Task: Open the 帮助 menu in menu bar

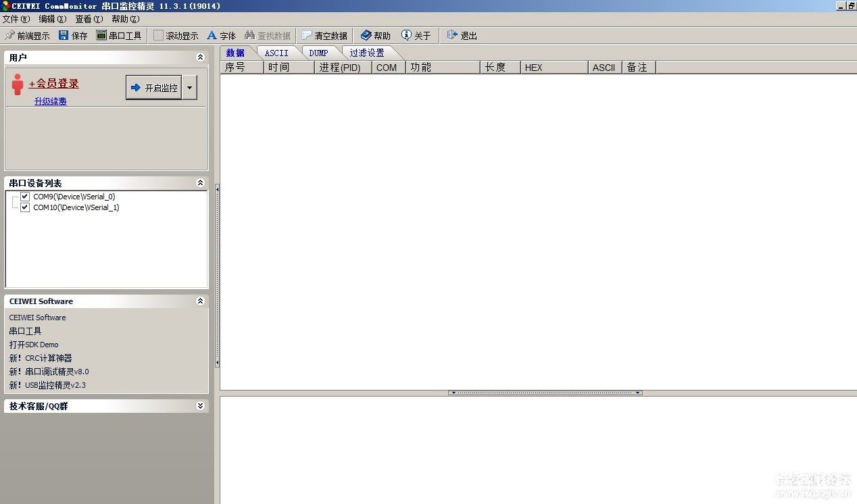Action: [x=126, y=19]
